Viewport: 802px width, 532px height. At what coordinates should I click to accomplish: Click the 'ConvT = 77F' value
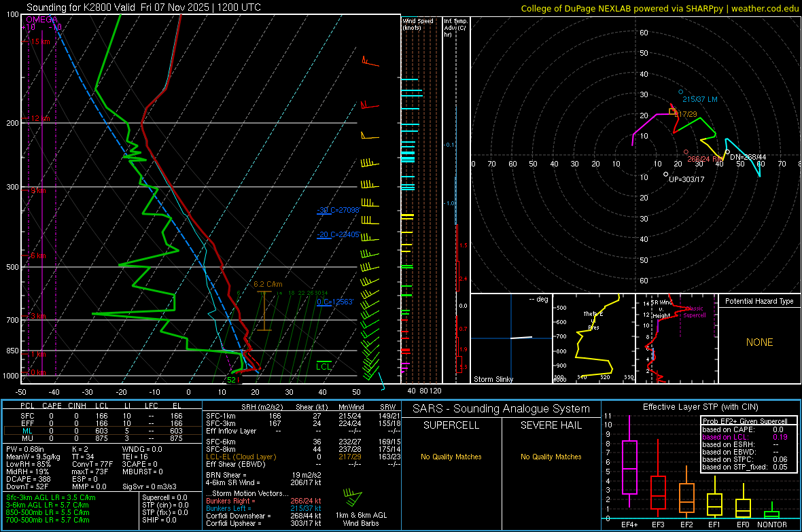(x=92, y=464)
